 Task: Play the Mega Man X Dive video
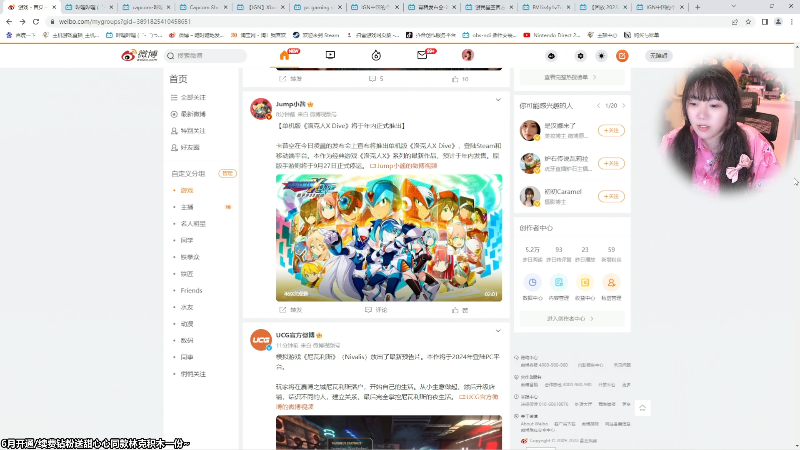tap(389, 238)
